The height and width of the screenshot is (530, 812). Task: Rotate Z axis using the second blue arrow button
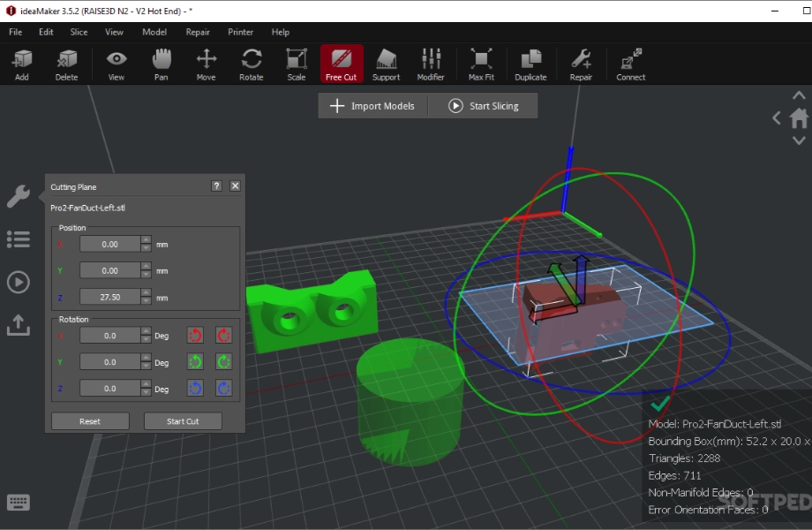pyautogui.click(x=224, y=389)
